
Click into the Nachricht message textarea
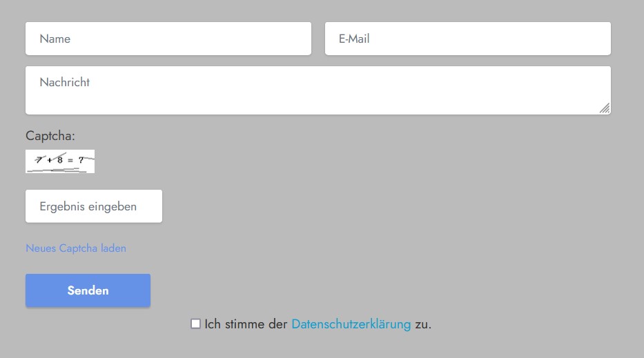(318, 90)
